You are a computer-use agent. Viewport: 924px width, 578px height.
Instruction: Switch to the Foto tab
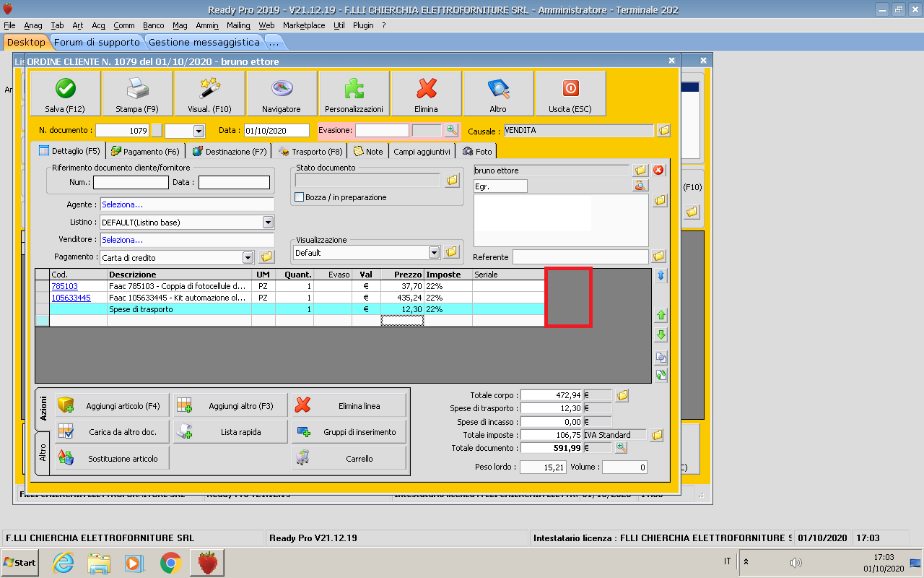[476, 151]
